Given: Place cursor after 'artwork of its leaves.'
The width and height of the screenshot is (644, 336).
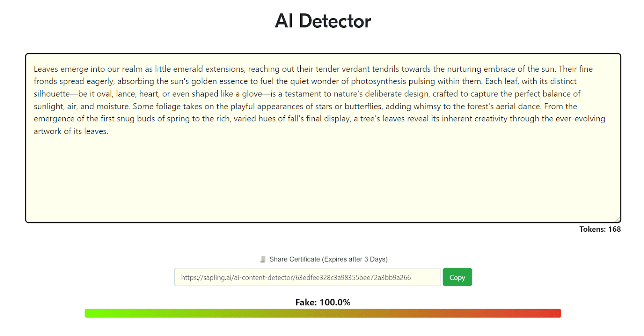Looking at the screenshot, I should tap(109, 131).
